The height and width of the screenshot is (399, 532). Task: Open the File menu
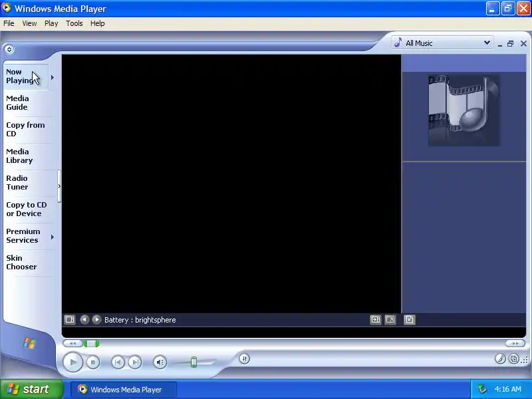(x=9, y=23)
